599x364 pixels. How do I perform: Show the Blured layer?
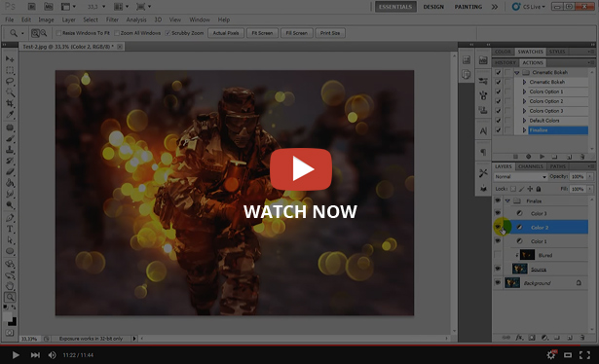click(498, 254)
